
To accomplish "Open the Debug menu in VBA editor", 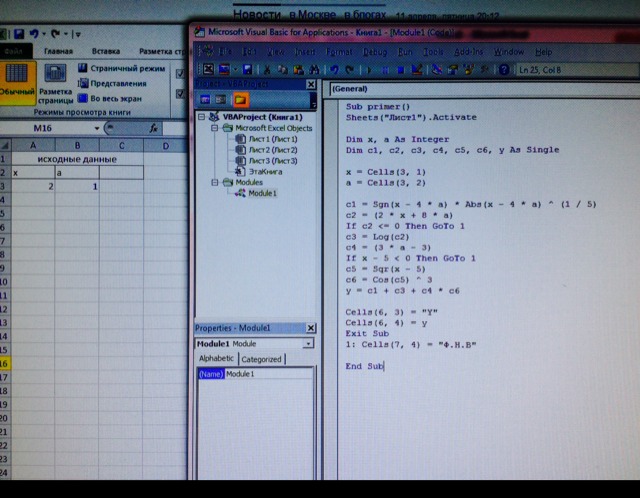I will pyautogui.click(x=375, y=52).
